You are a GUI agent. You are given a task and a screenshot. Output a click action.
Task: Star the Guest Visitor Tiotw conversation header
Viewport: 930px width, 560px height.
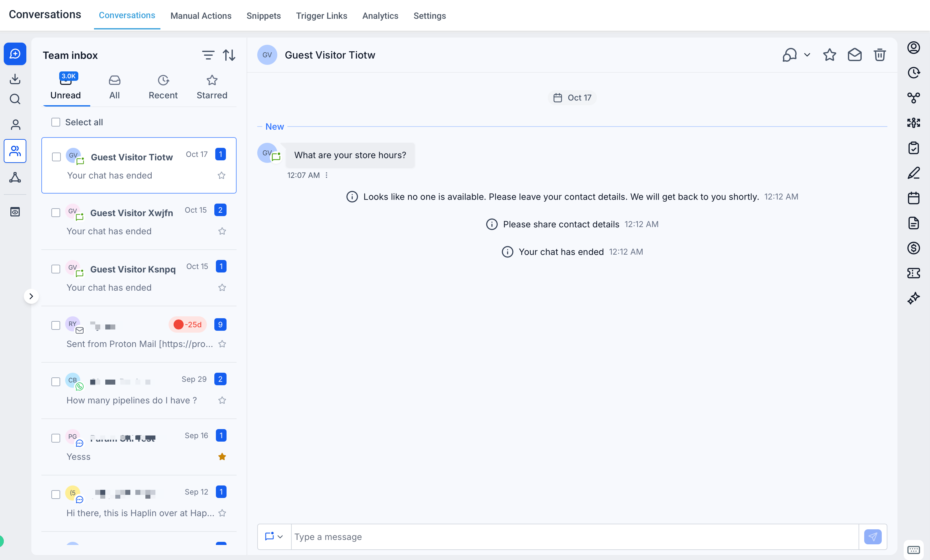pyautogui.click(x=829, y=55)
